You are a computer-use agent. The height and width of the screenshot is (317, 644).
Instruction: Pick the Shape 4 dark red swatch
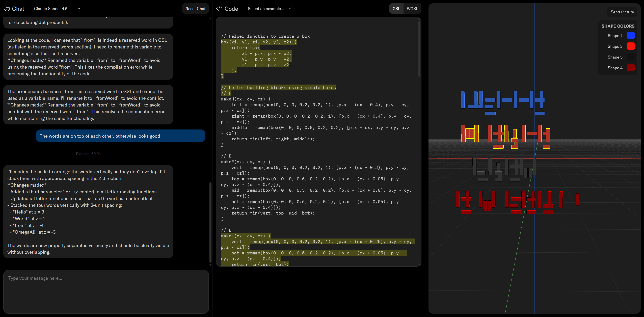point(631,68)
